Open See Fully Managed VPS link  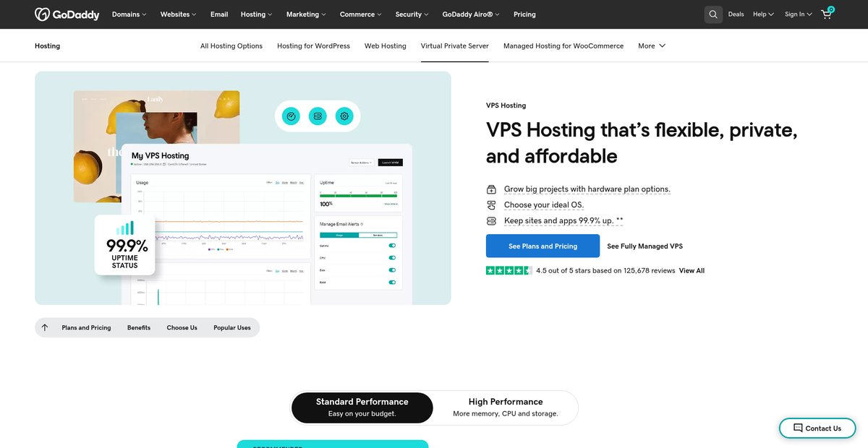(644, 246)
